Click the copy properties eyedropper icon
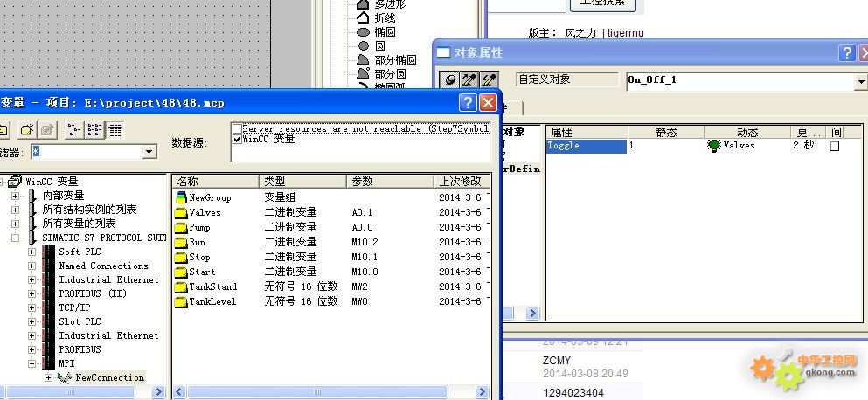This screenshot has height=400, width=868. pos(469,79)
